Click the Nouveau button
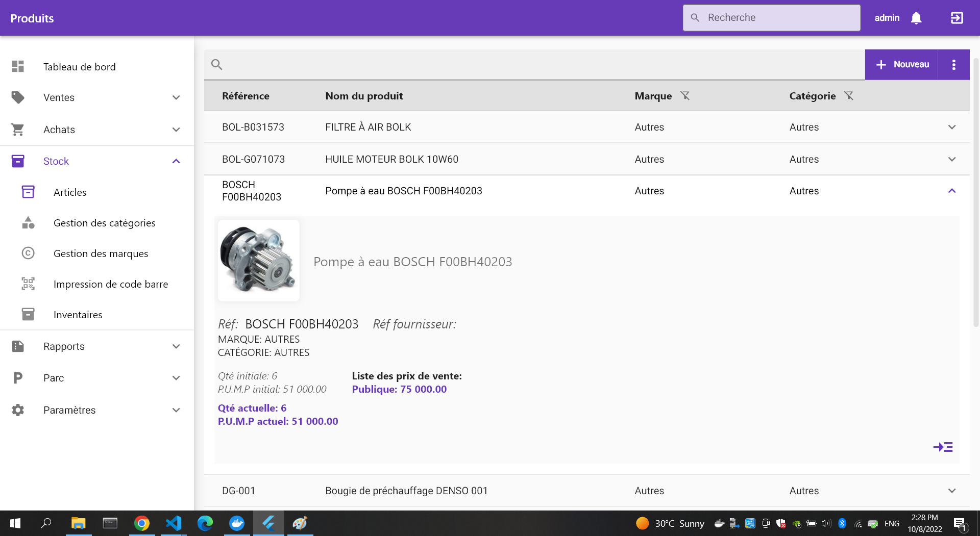980x536 pixels. coord(901,65)
